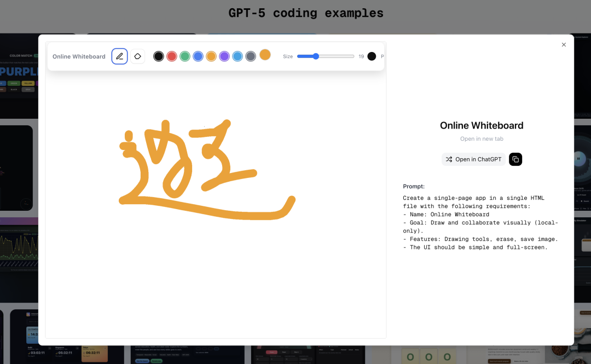
Task: Copy the prompt with the black copy icon
Action: pos(515,159)
